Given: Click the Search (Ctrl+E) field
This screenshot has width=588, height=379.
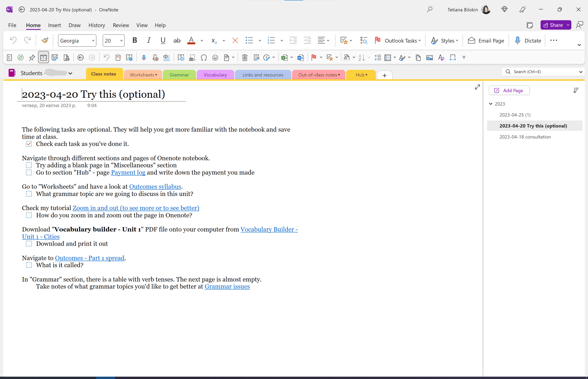Looking at the screenshot, I should [543, 72].
